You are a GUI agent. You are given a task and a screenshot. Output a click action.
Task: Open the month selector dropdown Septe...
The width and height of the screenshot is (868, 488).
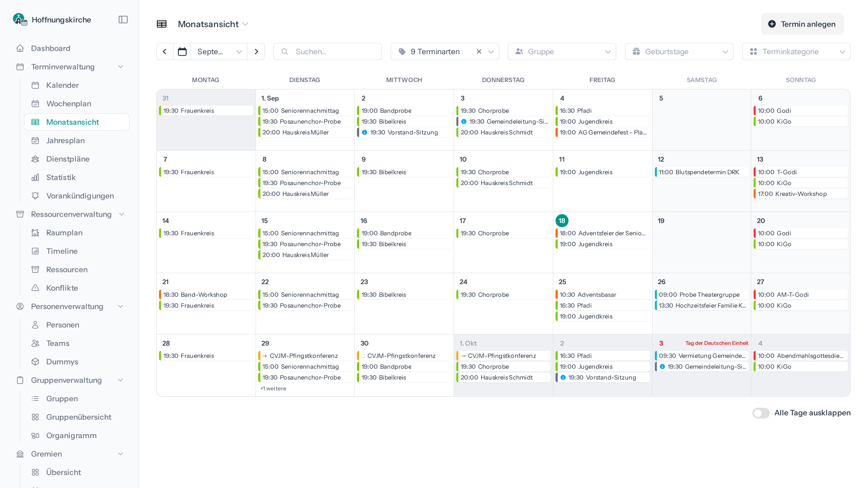pyautogui.click(x=219, y=52)
